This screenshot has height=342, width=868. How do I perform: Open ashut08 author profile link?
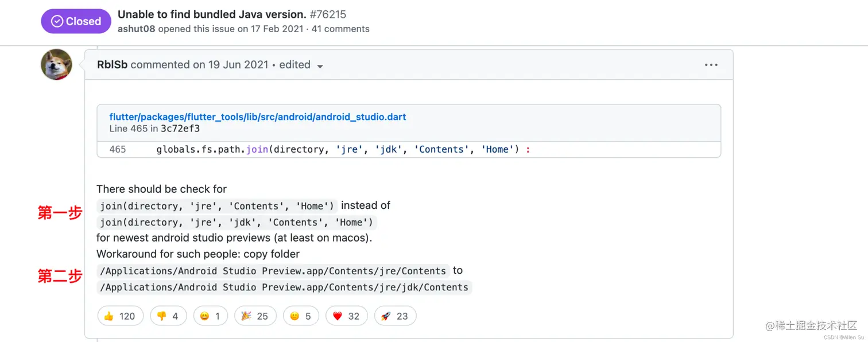(137, 29)
